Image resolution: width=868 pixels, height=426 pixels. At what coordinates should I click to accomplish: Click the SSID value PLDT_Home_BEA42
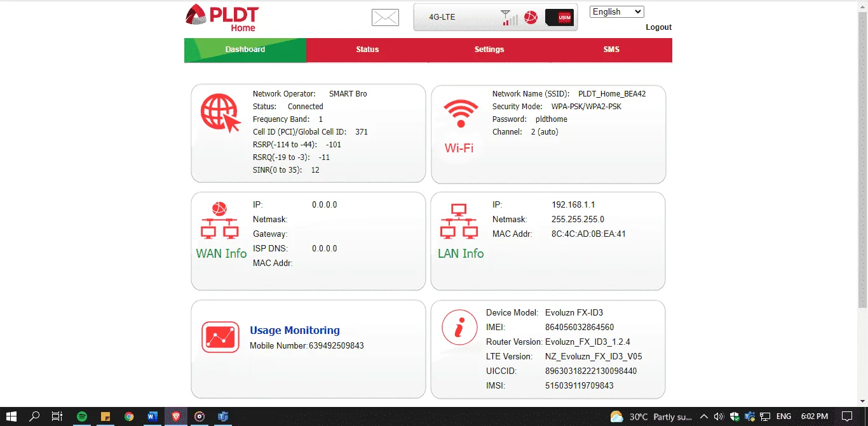coord(612,94)
